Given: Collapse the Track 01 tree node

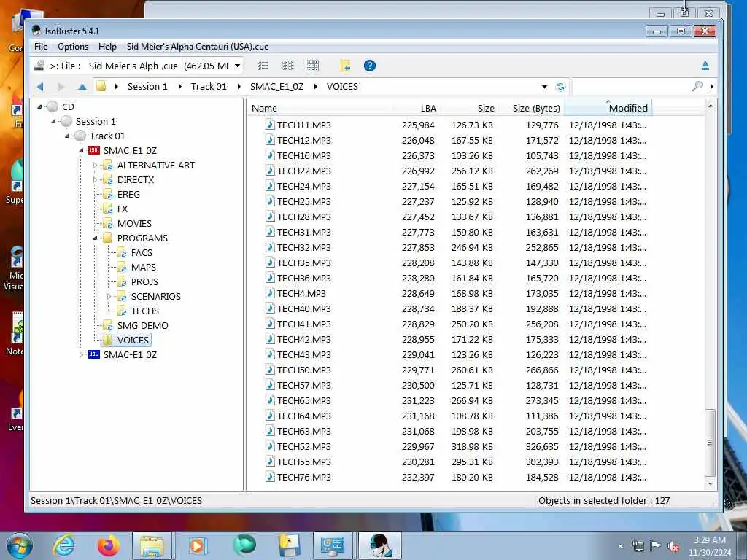Looking at the screenshot, I should 67,136.
